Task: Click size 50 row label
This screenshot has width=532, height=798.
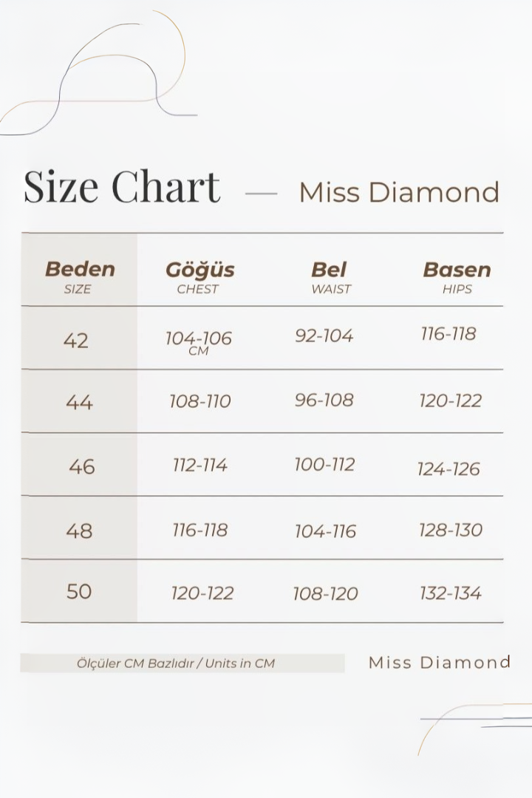Action: tap(79, 591)
